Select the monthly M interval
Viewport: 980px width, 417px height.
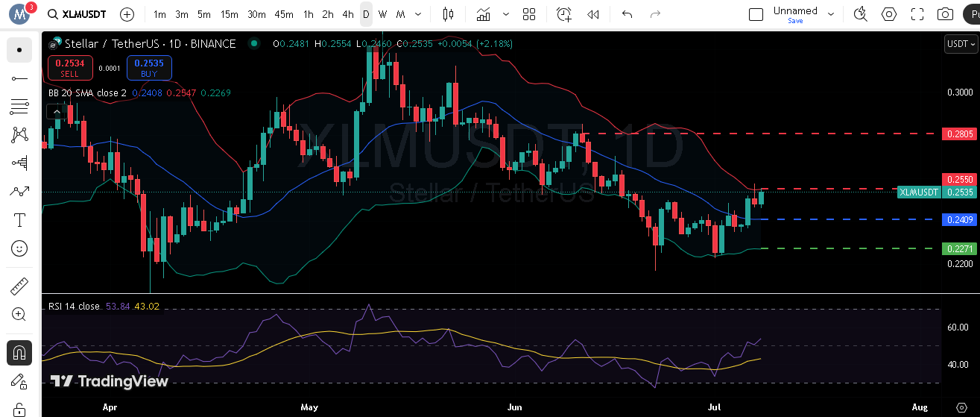pos(400,14)
